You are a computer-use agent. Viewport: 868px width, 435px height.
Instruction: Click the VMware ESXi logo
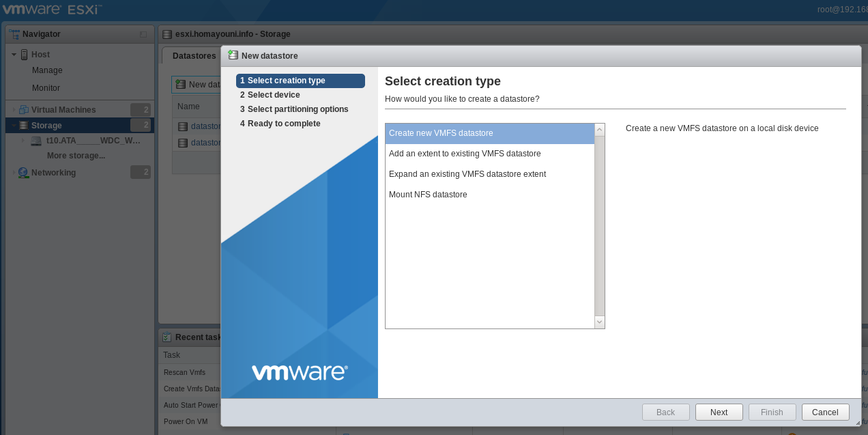click(52, 10)
